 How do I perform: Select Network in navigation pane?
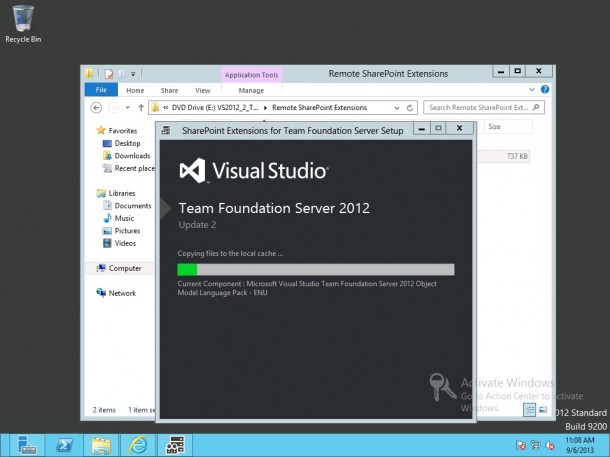coord(122,293)
